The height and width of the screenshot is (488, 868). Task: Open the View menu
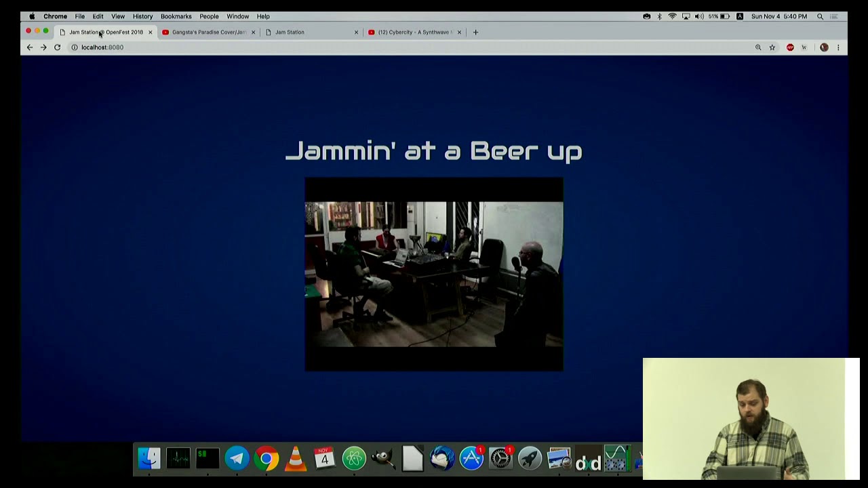coord(118,16)
